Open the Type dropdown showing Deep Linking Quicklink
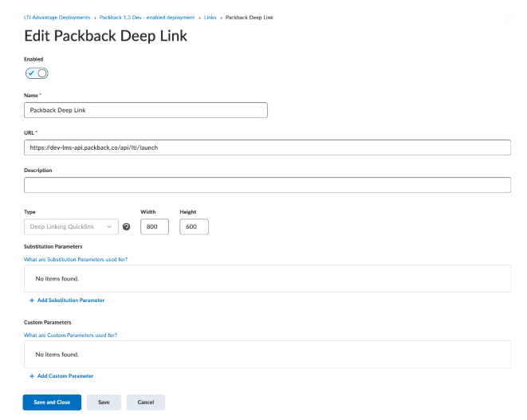This screenshot has width=527, height=420. 72,227
